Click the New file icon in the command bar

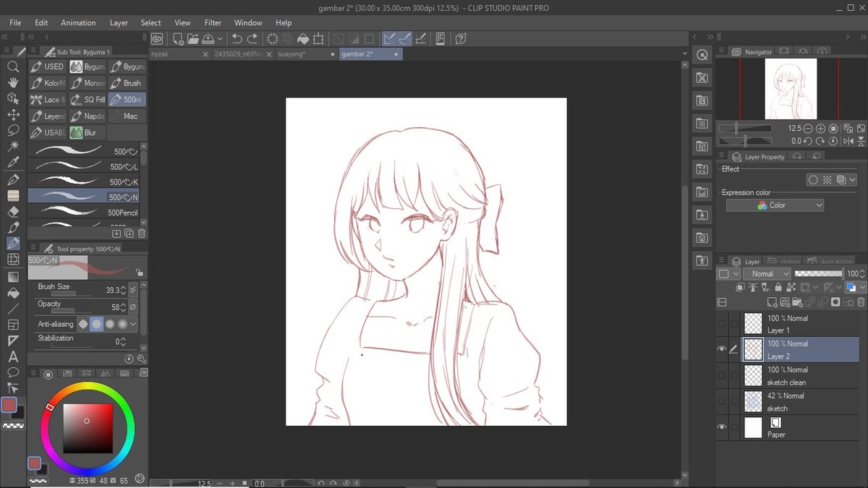[178, 39]
